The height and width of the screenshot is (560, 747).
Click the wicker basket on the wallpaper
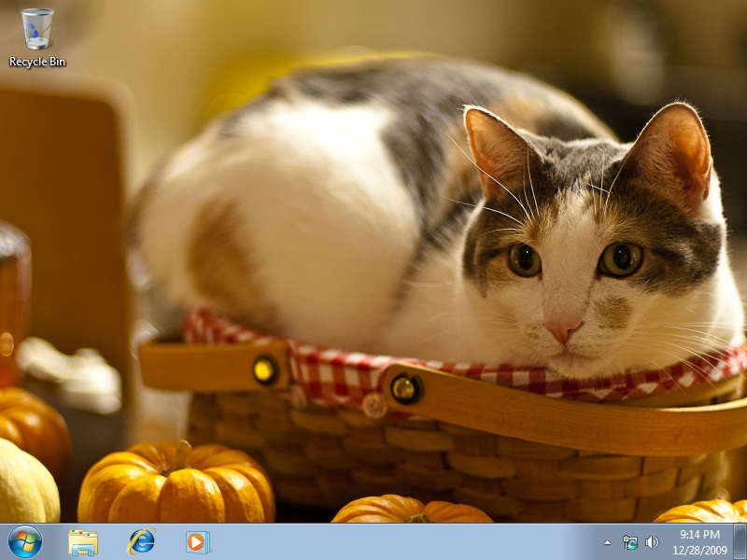pos(448,457)
